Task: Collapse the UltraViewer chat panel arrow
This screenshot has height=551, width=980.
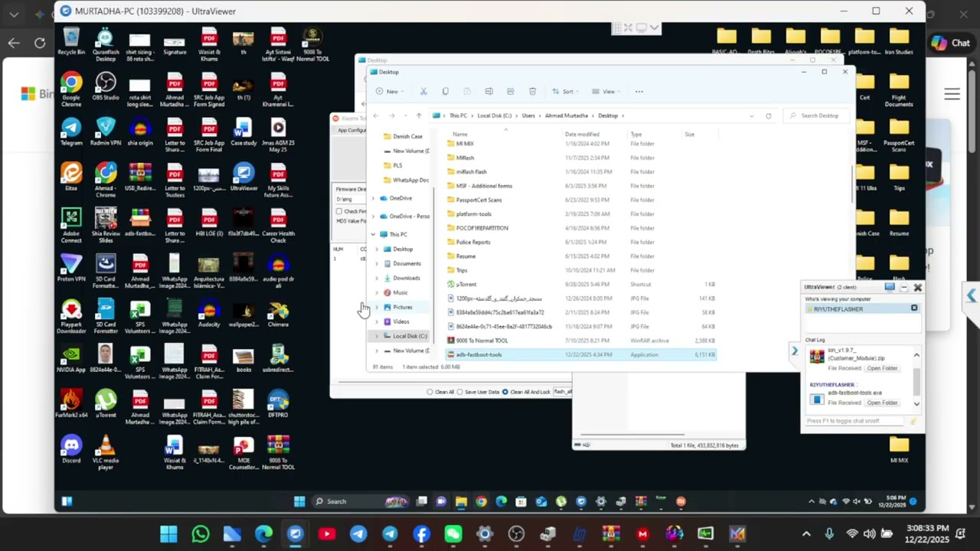Action: point(794,351)
